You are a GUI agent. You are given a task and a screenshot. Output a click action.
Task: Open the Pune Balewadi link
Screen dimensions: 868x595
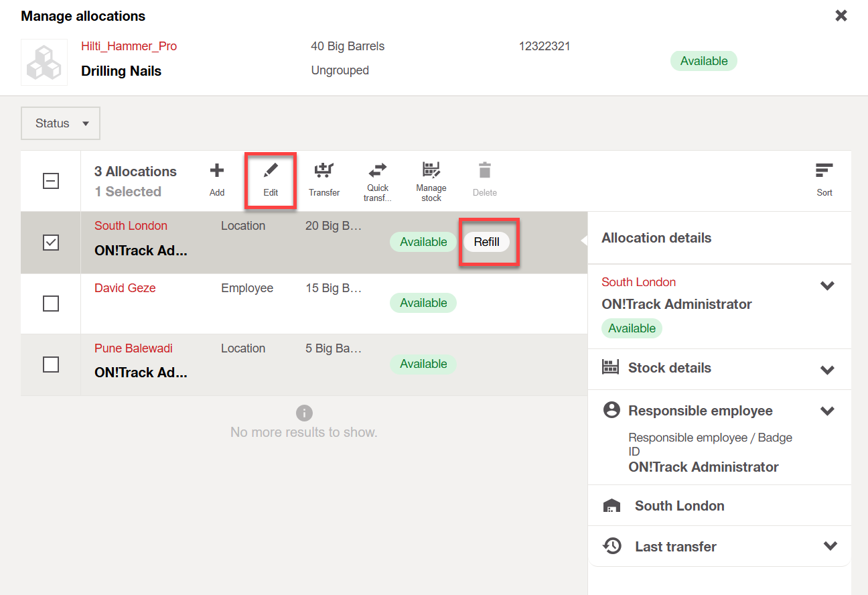tap(134, 348)
